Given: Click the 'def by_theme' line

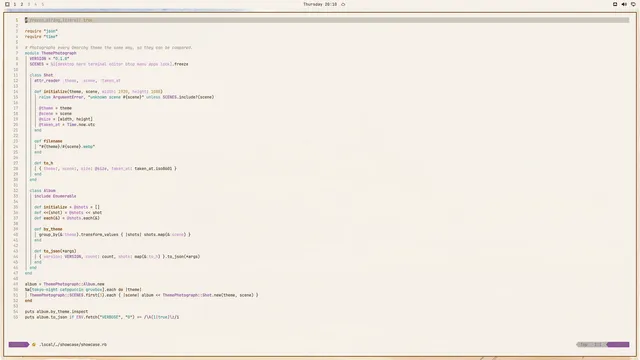Looking at the screenshot, I should pos(48,229).
